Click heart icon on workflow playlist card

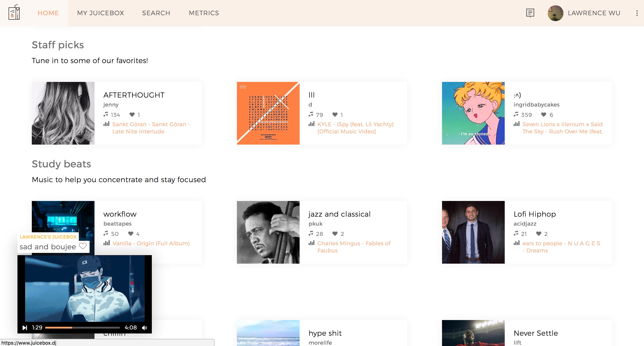pos(131,234)
